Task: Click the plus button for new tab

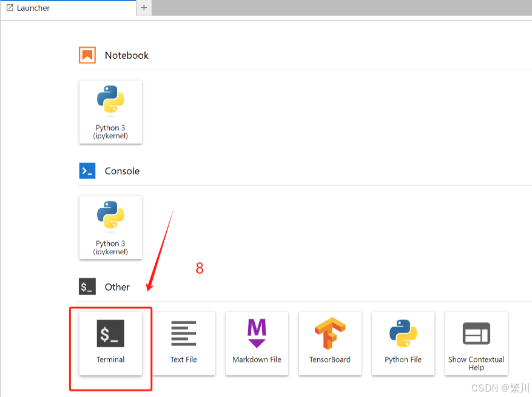Action: pos(144,8)
